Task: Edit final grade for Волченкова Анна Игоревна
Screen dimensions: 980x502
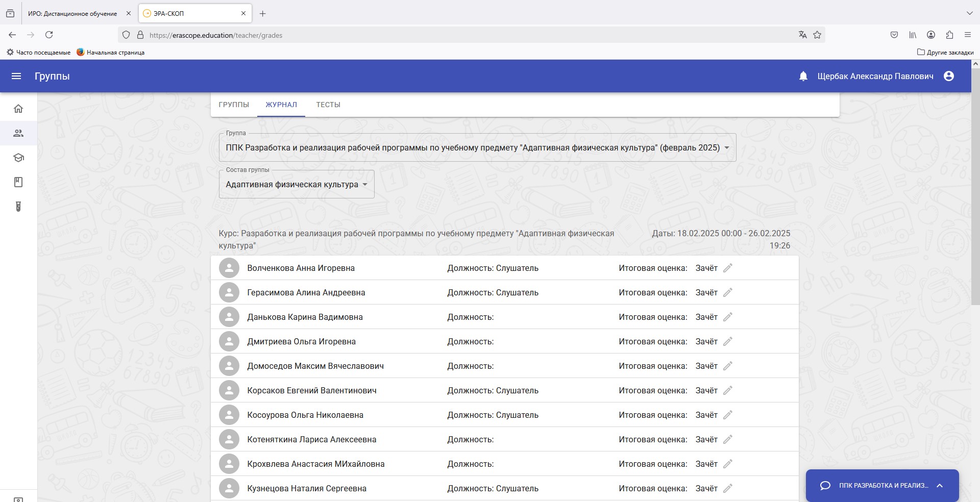Action: [728, 268]
